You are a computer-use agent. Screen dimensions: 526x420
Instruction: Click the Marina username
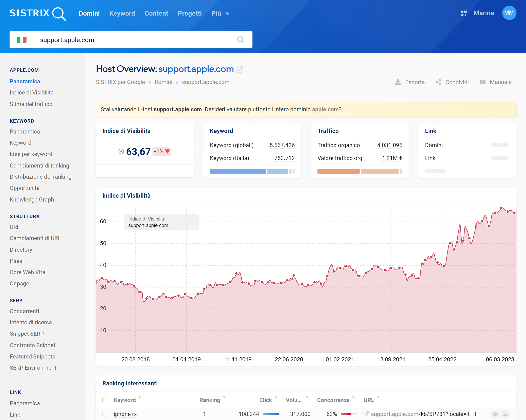coord(484,13)
